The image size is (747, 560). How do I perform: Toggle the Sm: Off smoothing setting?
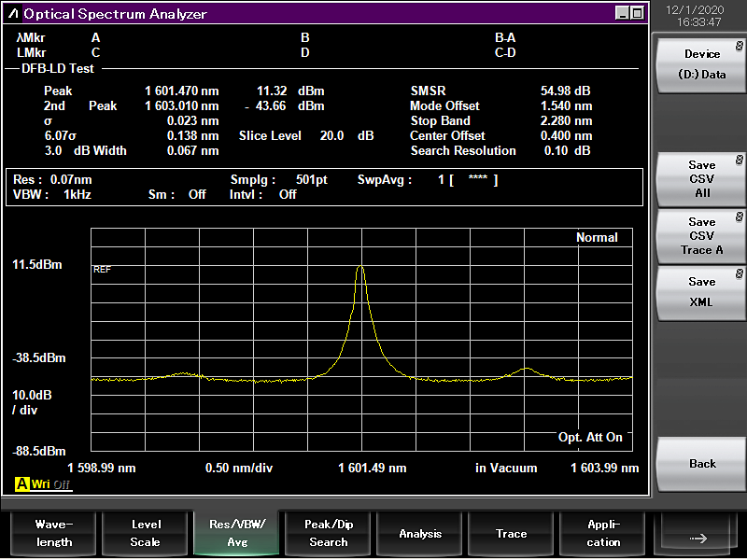pos(176,194)
